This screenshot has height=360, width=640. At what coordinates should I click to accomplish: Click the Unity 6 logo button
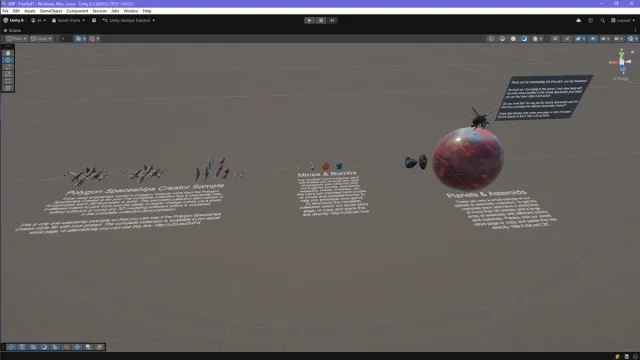click(x=13, y=20)
